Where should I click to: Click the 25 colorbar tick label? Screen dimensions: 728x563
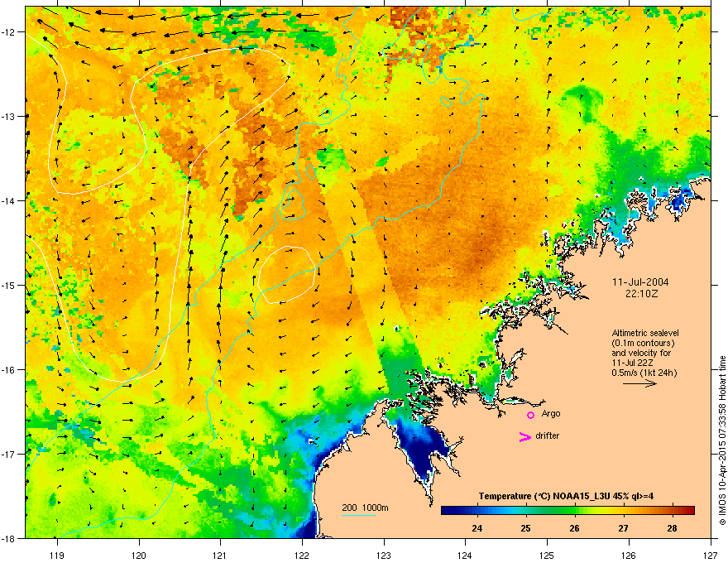pyautogui.click(x=525, y=528)
